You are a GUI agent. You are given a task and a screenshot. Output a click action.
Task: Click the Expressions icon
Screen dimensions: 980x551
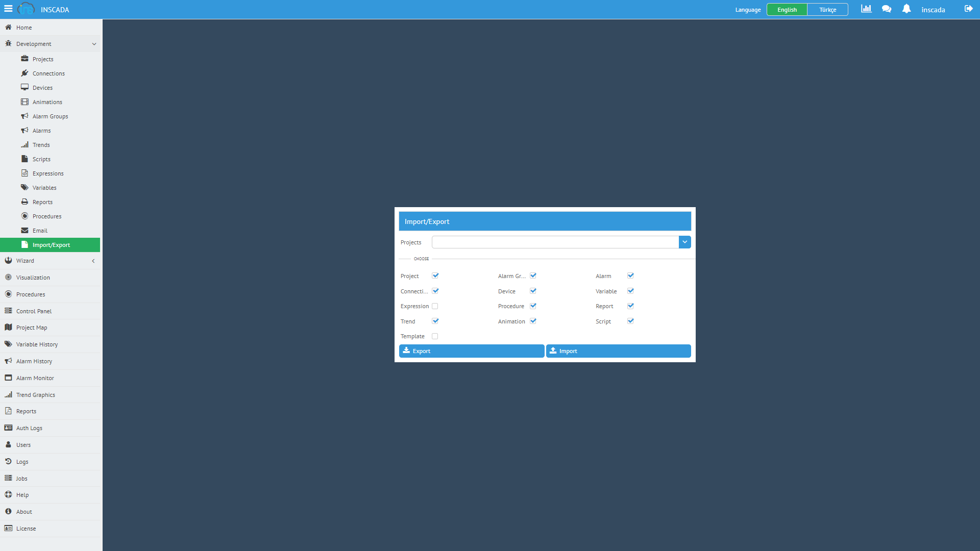click(24, 173)
